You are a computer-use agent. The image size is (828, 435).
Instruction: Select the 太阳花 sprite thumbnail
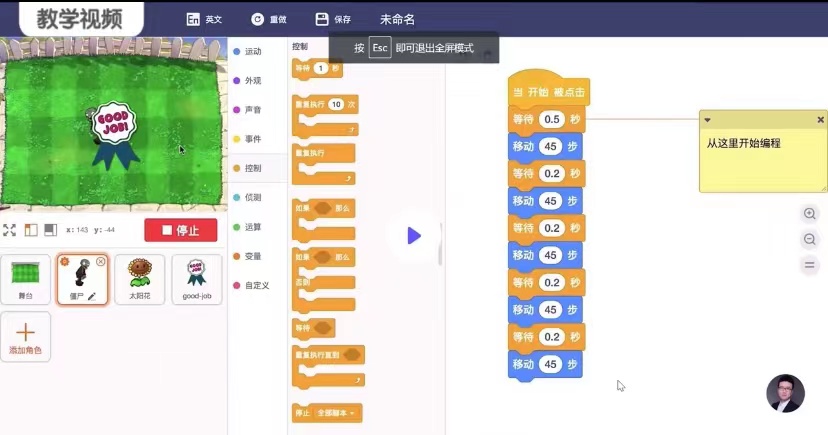139,279
